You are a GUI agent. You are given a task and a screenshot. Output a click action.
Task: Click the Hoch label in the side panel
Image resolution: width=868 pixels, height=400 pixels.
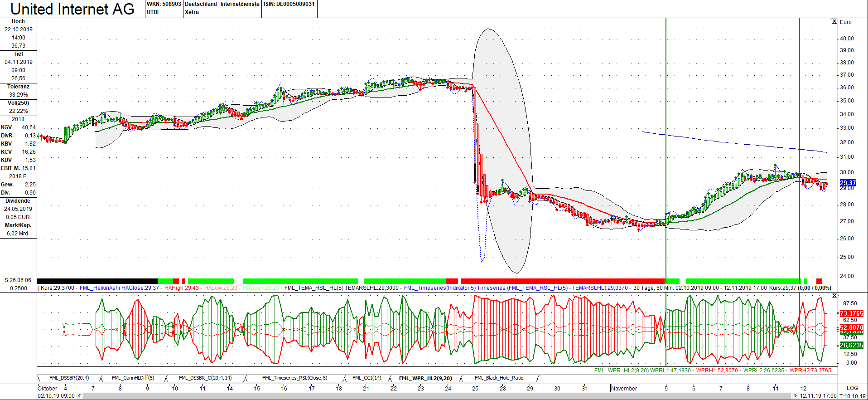click(x=18, y=21)
